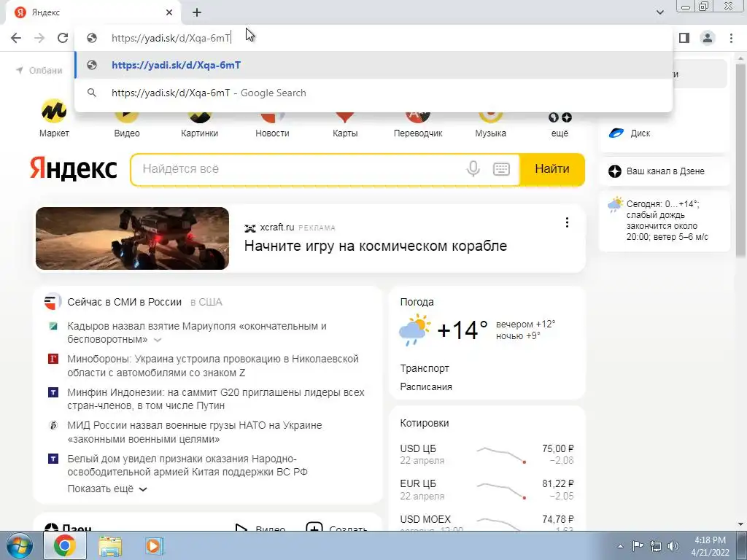This screenshot has width=747, height=560.
Task: Open the xcraft.ru ad thumbnail
Action: pos(132,238)
